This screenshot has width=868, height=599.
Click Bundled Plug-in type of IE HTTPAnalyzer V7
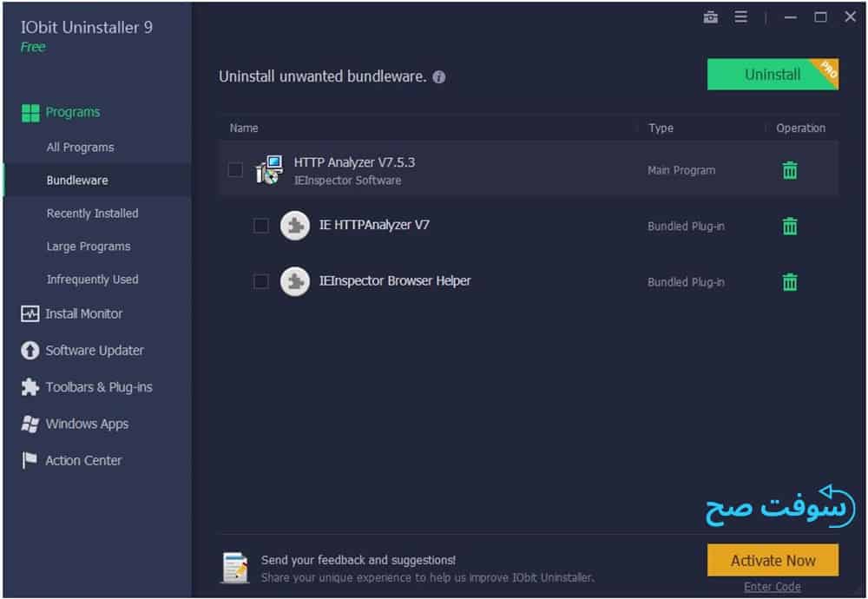686,227
